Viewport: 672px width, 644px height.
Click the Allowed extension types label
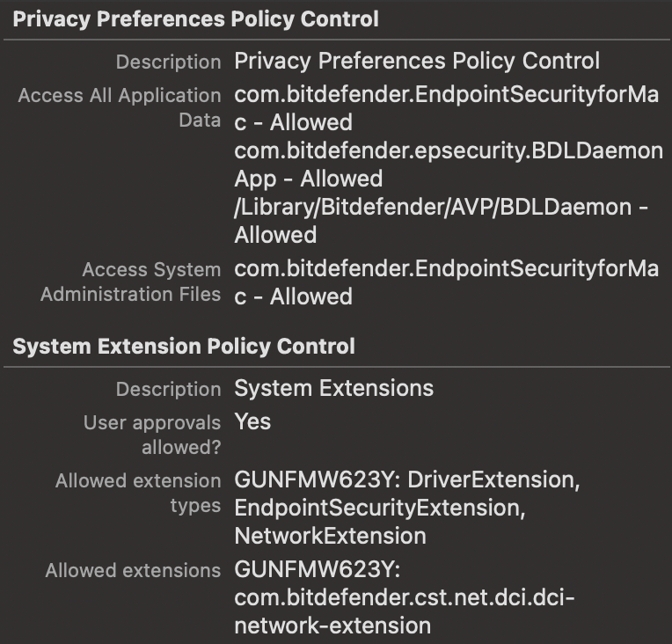[138, 493]
